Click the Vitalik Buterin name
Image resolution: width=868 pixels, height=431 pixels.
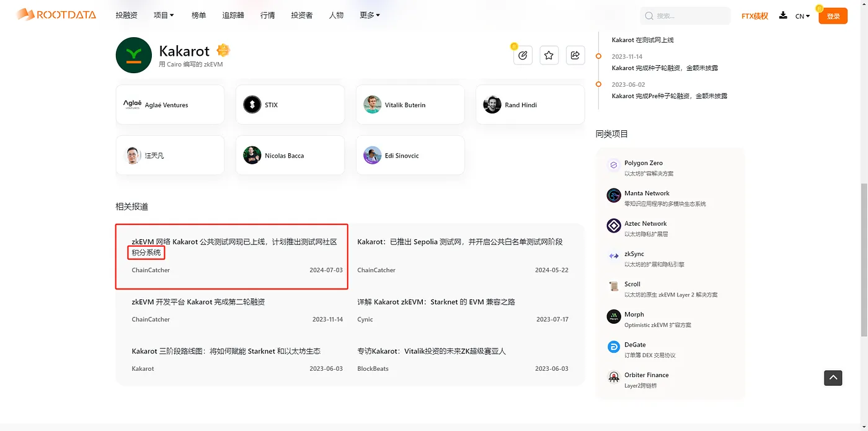[x=405, y=105]
